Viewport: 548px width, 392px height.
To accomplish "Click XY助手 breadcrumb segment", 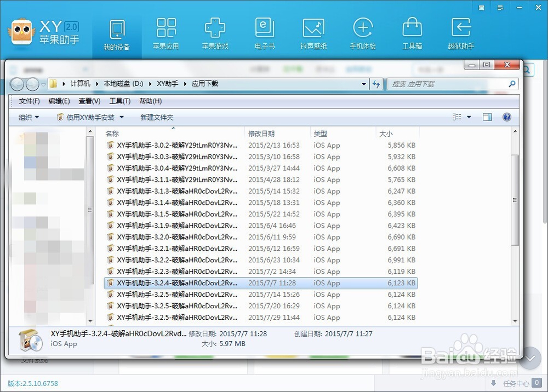I will coord(167,83).
